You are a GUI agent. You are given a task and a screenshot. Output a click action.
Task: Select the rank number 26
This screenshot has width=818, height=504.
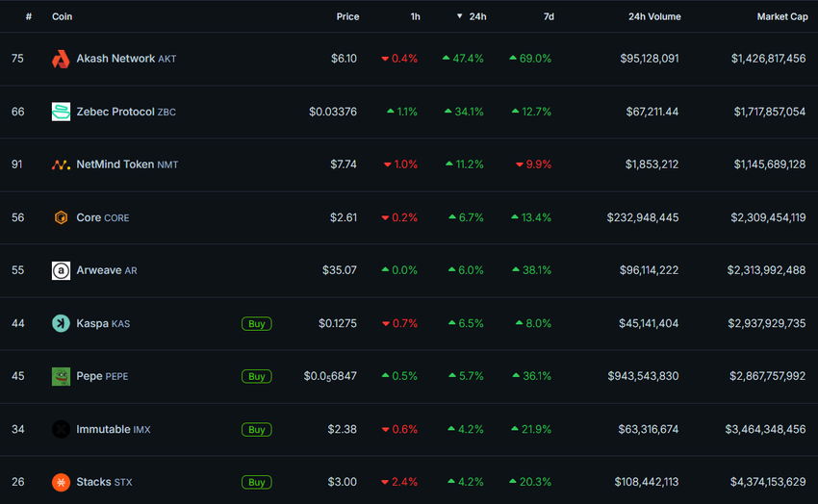pos(17,482)
